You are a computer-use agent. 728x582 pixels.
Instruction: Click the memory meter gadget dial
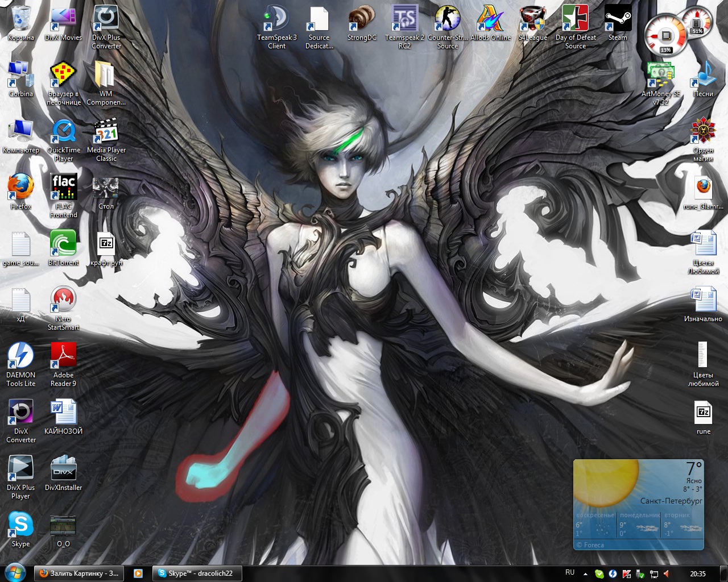tap(697, 22)
